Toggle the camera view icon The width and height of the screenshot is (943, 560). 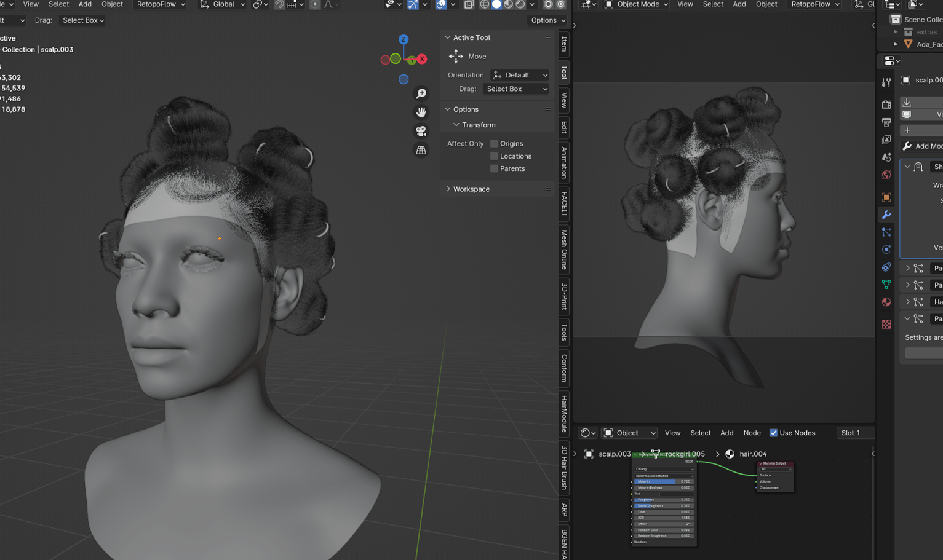(421, 131)
